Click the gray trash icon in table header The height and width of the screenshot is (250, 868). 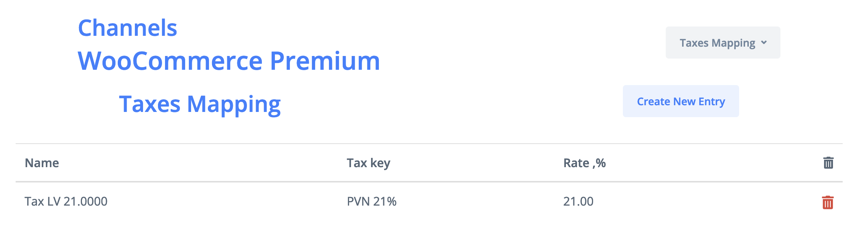coord(828,163)
